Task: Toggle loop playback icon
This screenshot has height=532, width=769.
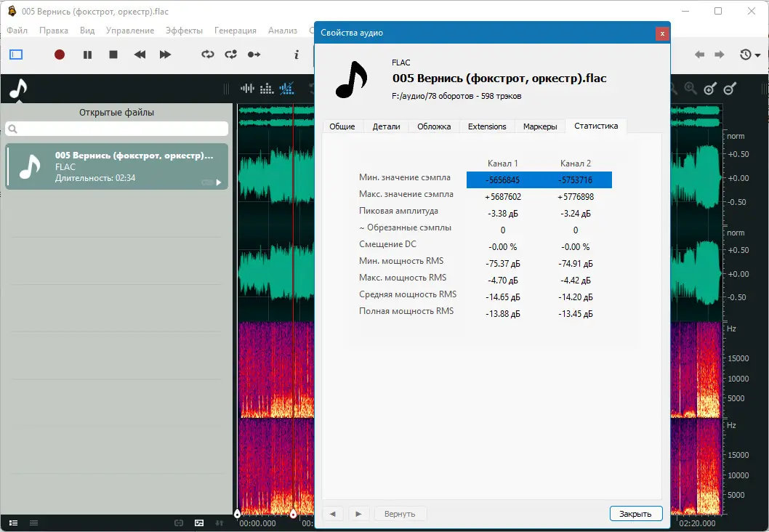Action: (x=208, y=55)
